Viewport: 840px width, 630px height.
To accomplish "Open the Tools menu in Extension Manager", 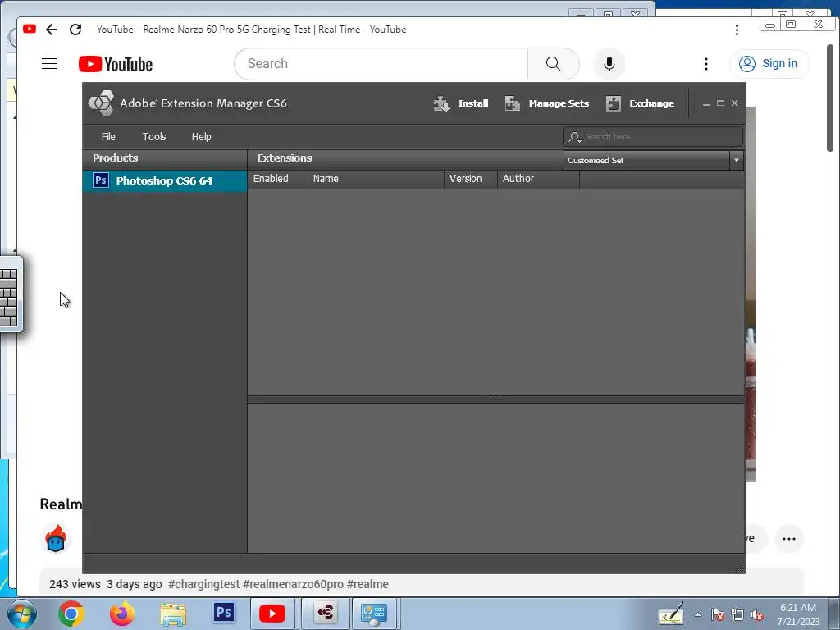I will tap(154, 137).
